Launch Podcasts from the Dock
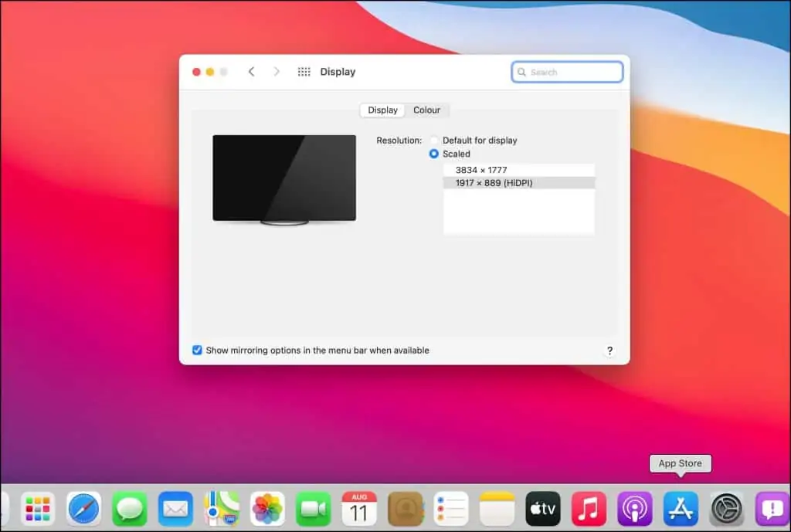791x532 pixels. pyautogui.click(x=635, y=509)
